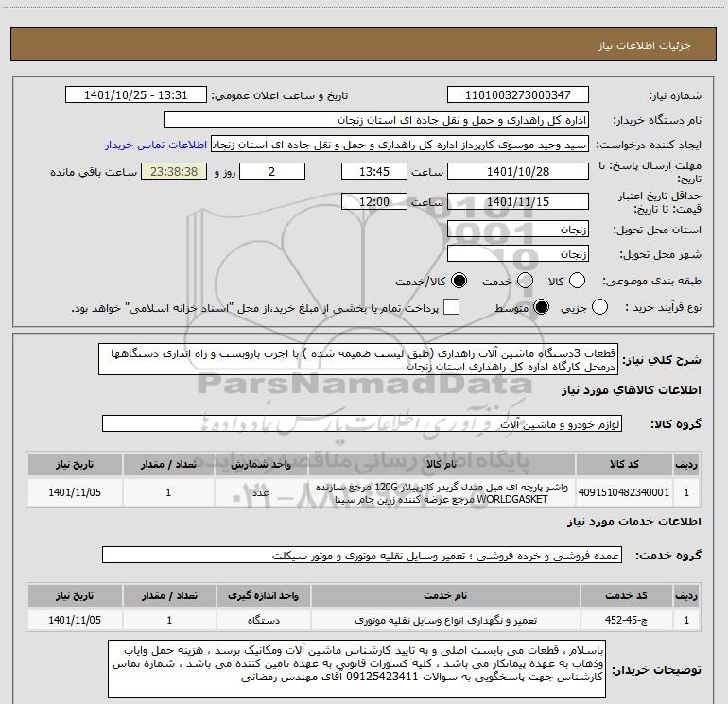Click the اطلاعات خدمات مورد نیاز section heading
Viewport: 728px width, 704px height.
[x=633, y=522]
